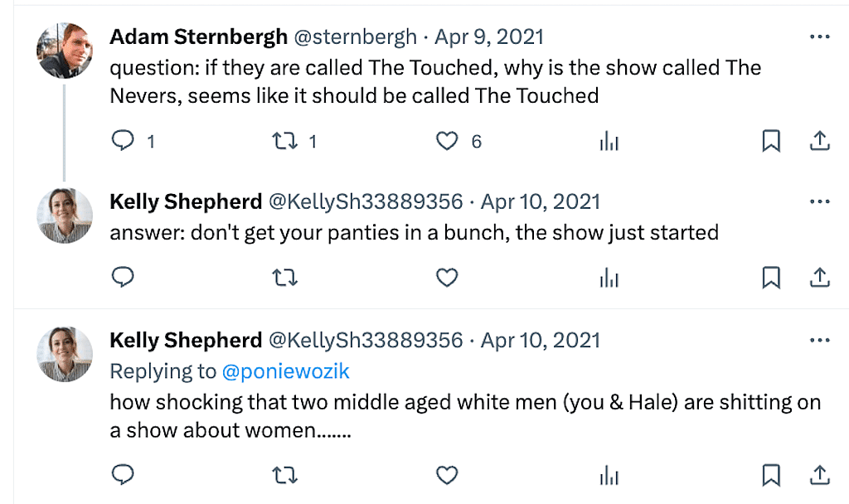849x504 pixels.
Task: Reply to Kelly Shepherd's 'answer' tweet
Action: pyautogui.click(x=123, y=278)
